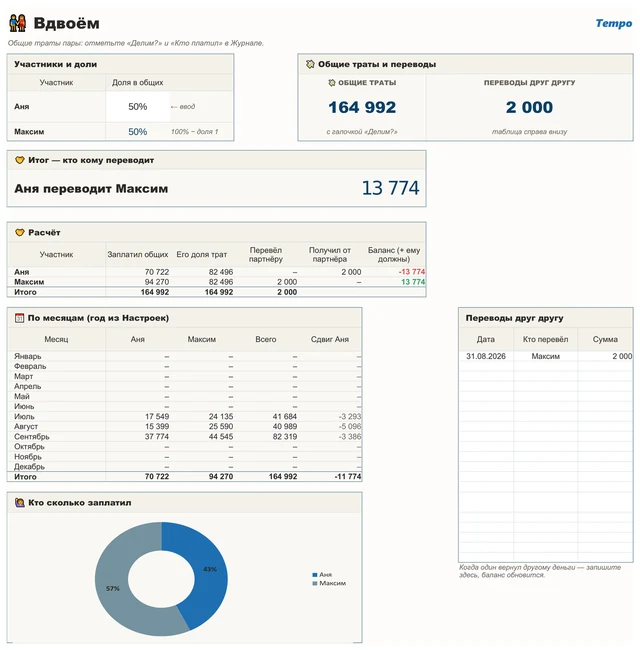Click the result amount 13 774
Viewport: 640px width, 650px height.
pyautogui.click(x=390, y=188)
